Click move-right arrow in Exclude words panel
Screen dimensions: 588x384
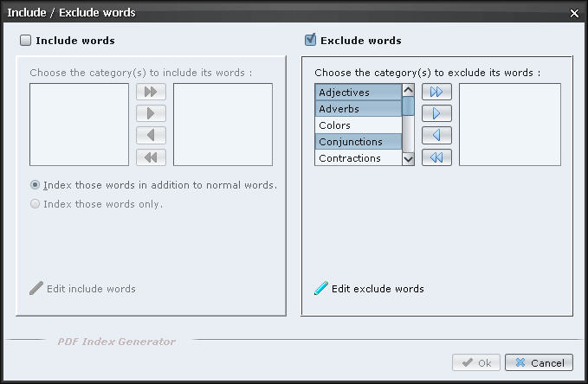click(436, 113)
